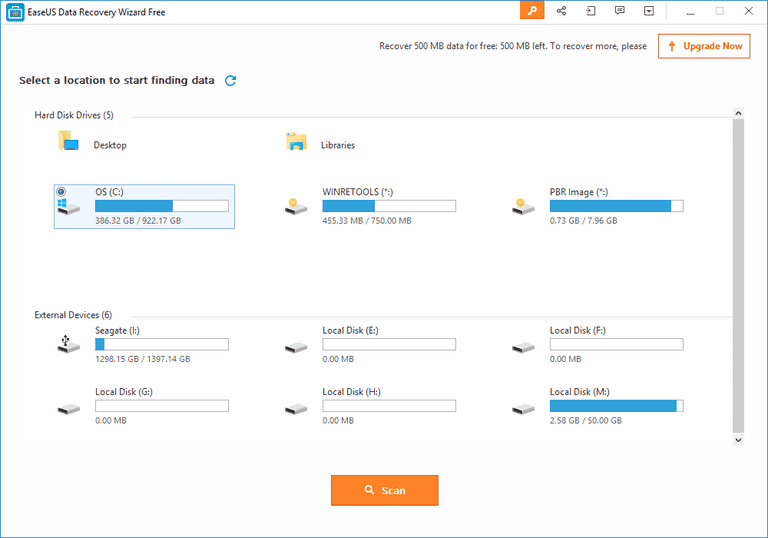Image resolution: width=768 pixels, height=538 pixels.
Task: Click the OS (C:) usage bar
Action: [x=162, y=206]
